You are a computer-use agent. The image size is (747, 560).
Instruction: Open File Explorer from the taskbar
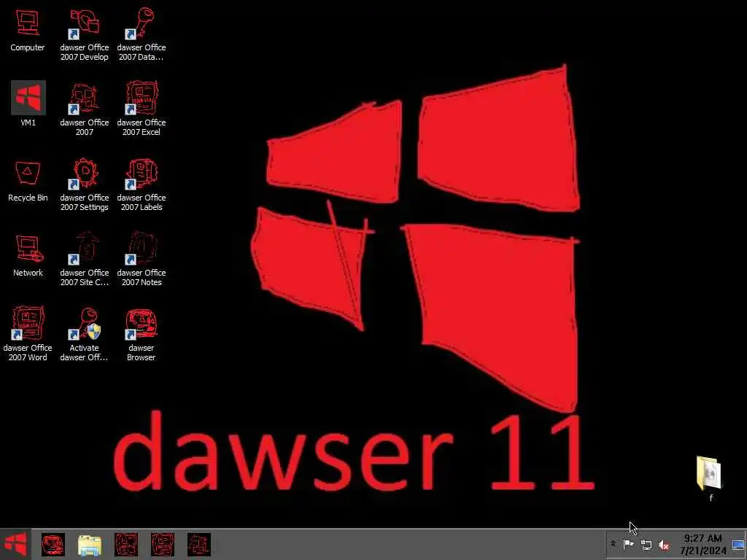(90, 545)
